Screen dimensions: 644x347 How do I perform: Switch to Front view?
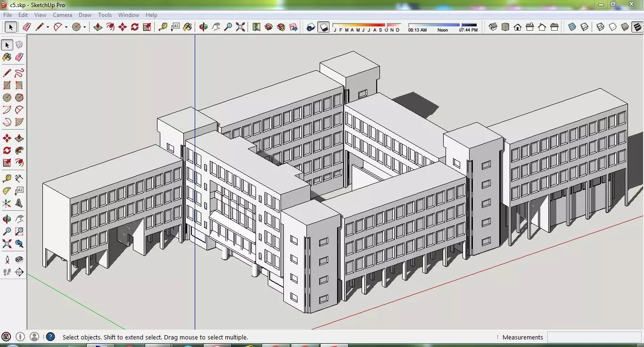click(518, 27)
